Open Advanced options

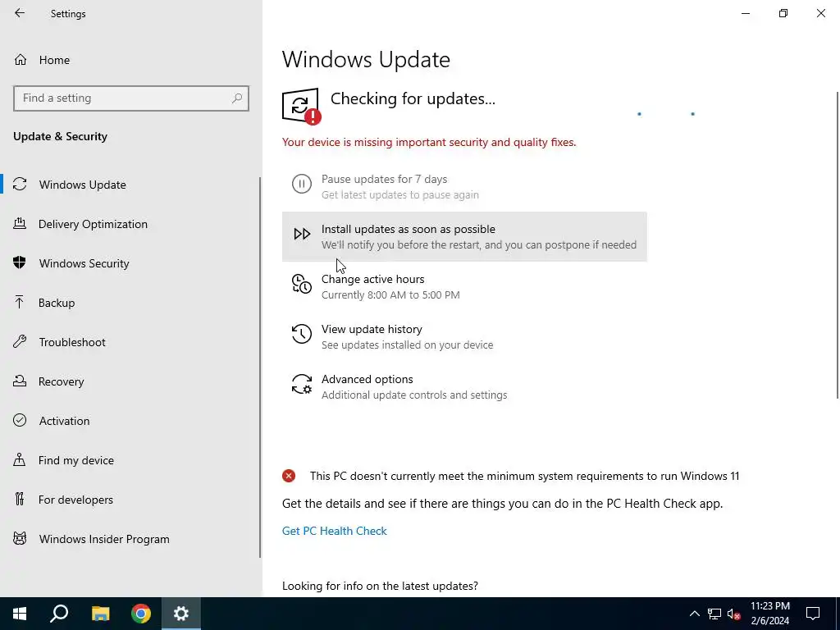click(x=464, y=386)
